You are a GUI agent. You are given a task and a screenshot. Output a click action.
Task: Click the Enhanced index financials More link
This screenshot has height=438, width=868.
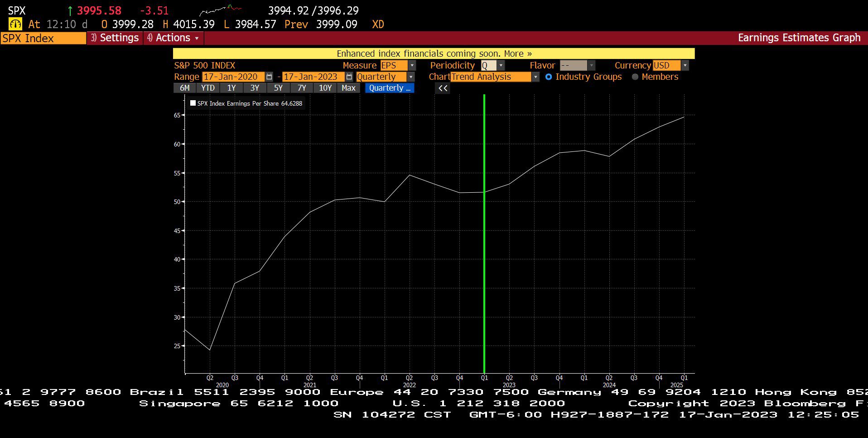pos(518,54)
